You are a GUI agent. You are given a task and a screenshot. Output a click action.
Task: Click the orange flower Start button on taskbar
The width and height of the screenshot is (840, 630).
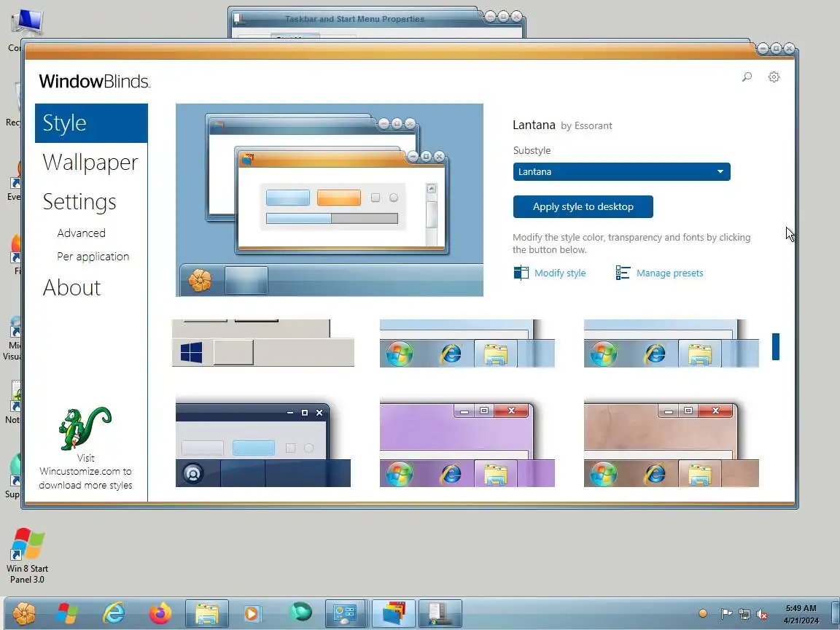point(24,613)
